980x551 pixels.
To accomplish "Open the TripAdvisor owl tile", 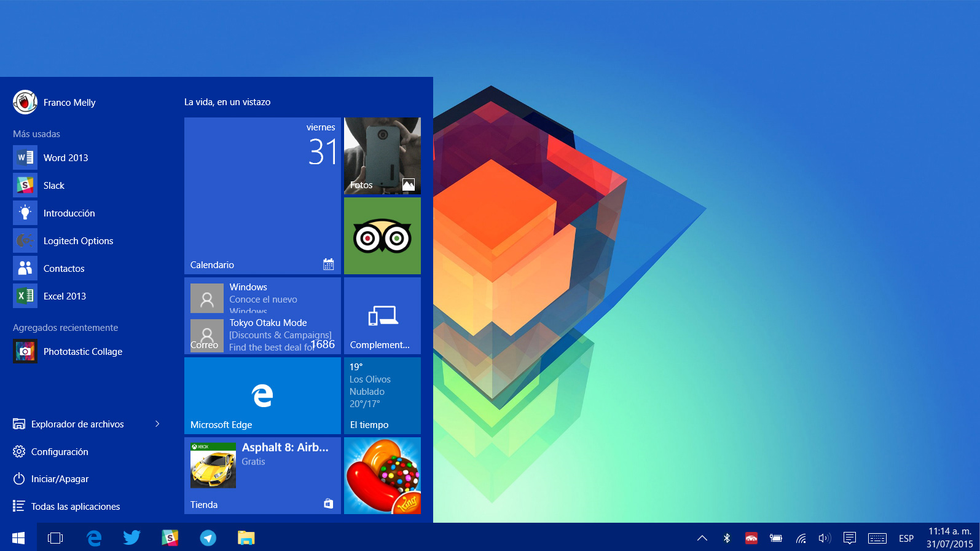I will (x=382, y=236).
